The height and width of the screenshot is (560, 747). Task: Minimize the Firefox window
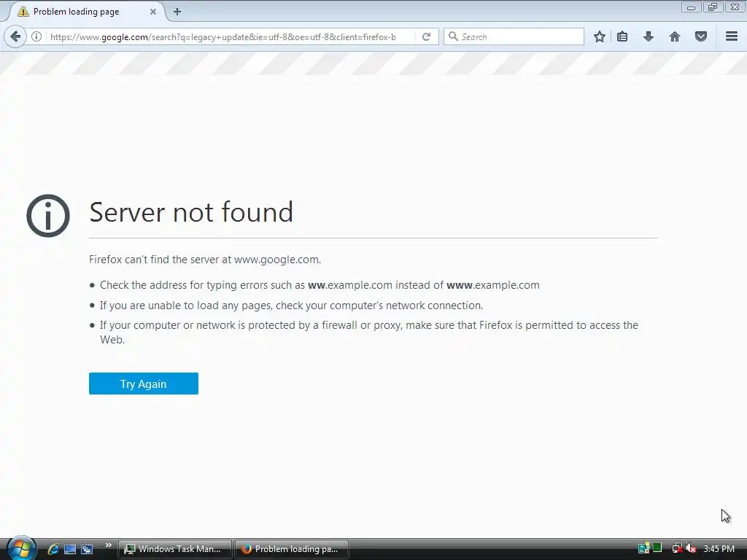tap(692, 7)
